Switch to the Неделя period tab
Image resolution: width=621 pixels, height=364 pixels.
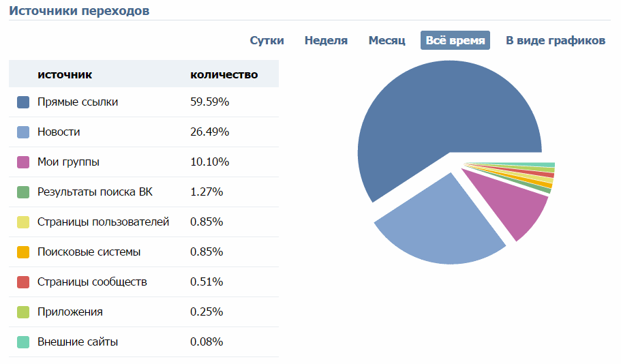(326, 40)
